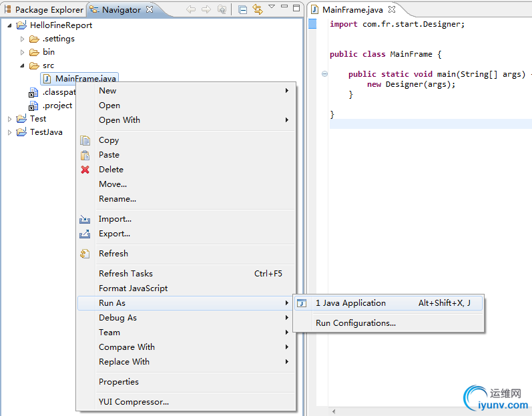Screen dimensions: 532x416
Task: Maximize the Navigator view panel
Action: point(296,8)
